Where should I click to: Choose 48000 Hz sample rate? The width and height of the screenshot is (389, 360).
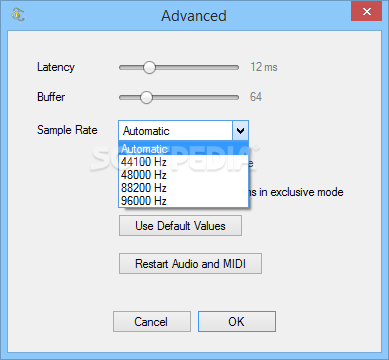pyautogui.click(x=183, y=175)
